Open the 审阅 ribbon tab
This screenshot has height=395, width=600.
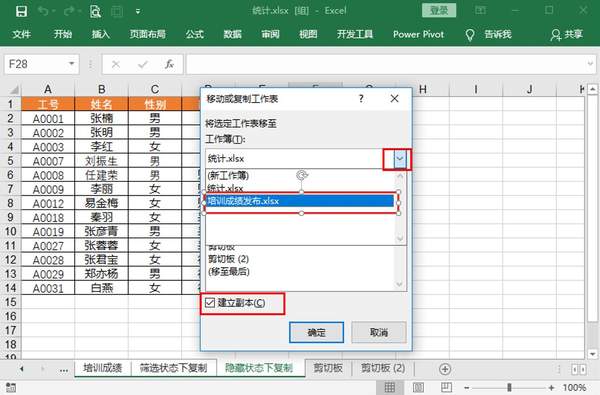coord(271,34)
